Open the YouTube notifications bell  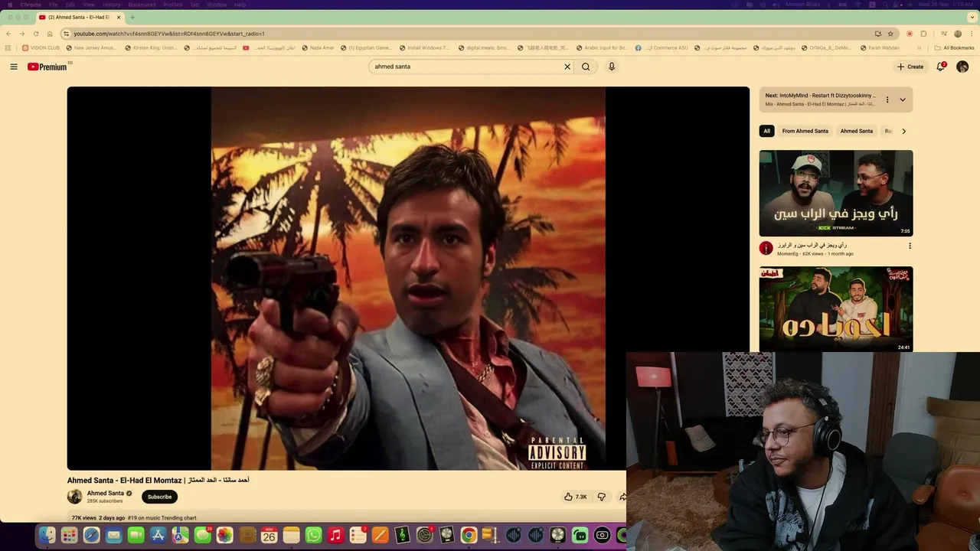[x=941, y=67]
